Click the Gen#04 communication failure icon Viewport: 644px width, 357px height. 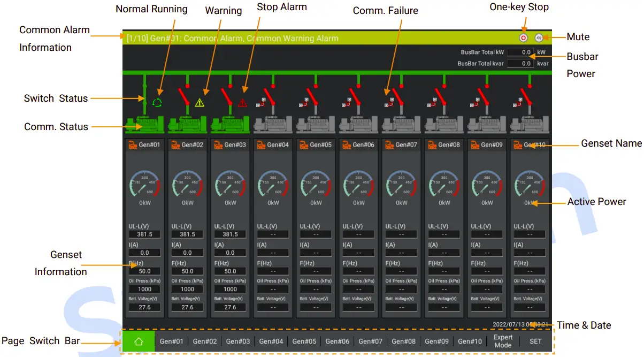(260, 102)
